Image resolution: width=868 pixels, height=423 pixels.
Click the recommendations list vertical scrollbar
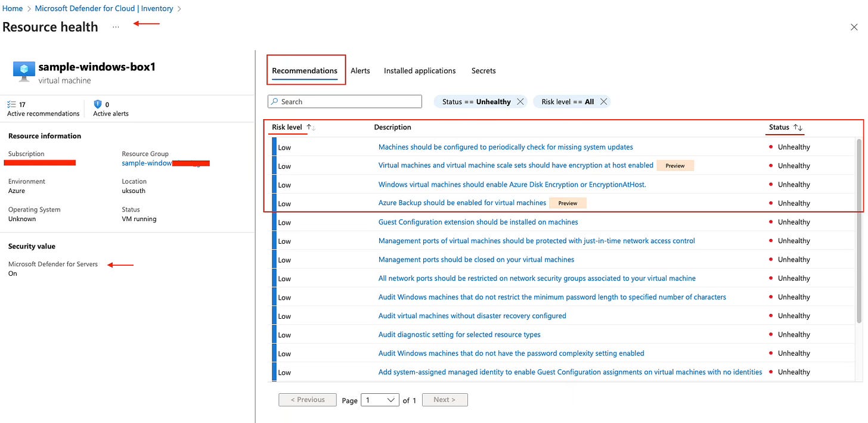coord(859,231)
